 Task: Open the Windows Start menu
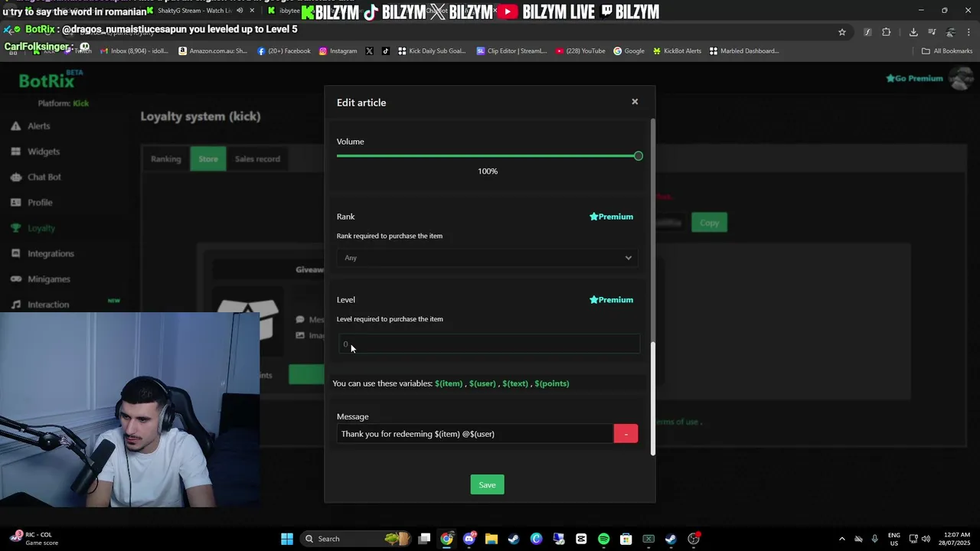click(x=287, y=539)
